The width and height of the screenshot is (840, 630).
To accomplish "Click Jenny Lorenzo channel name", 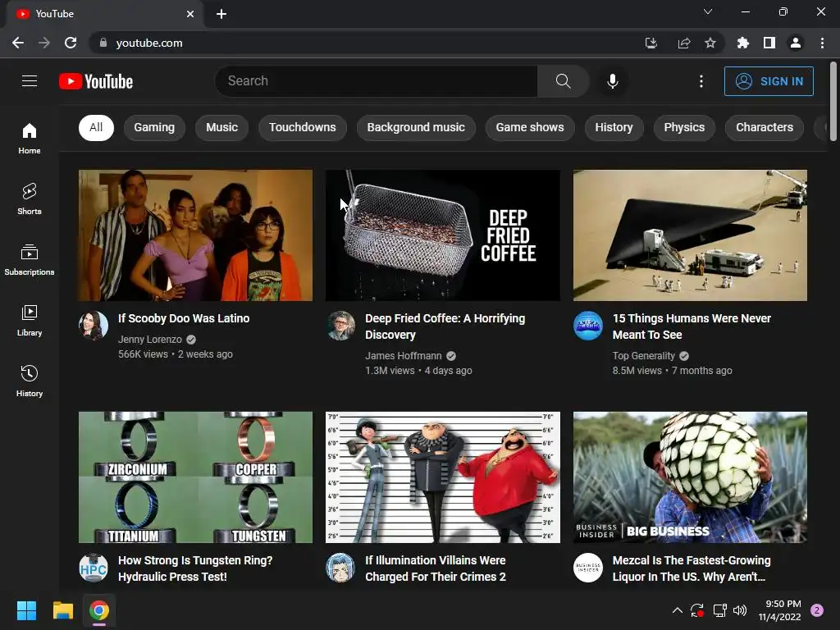I will click(x=150, y=339).
